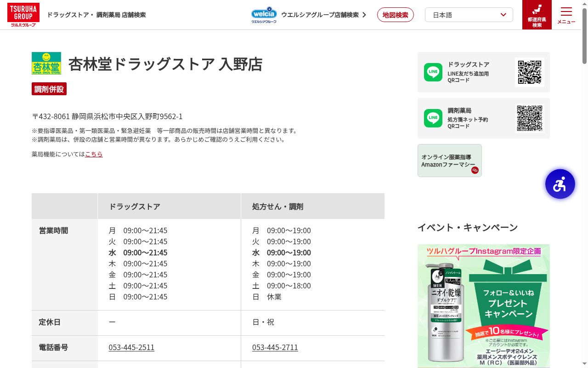Open the hamburger メニュー

pyautogui.click(x=566, y=15)
